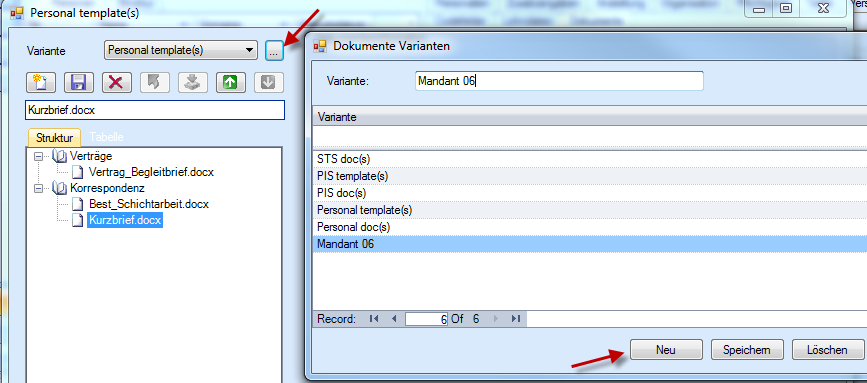The width and height of the screenshot is (867, 383).
Task: Click the green move up arrow icon
Action: pos(231,82)
